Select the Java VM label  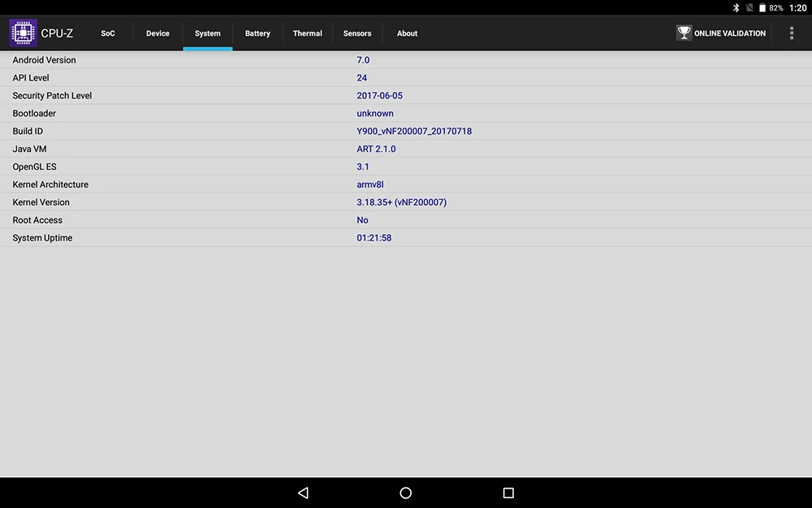tap(29, 149)
